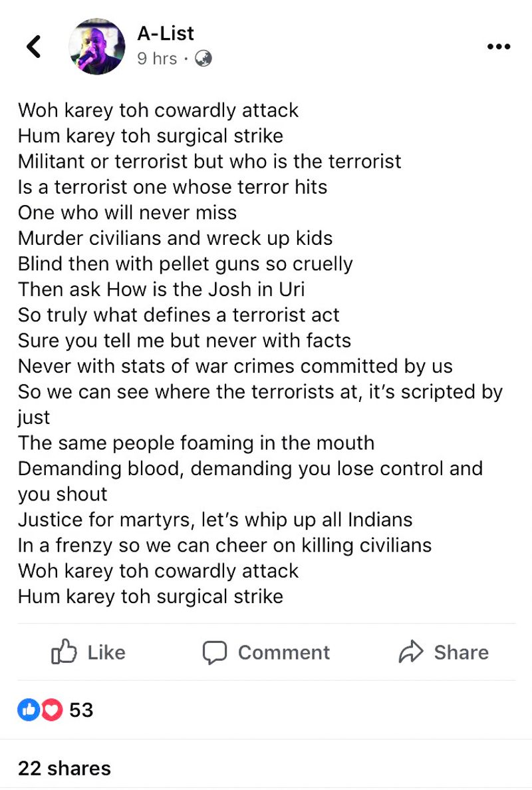Image resolution: width=532 pixels, height=790 pixels.
Task: Click the "9 hrs" post timestamp
Action: click(157, 59)
